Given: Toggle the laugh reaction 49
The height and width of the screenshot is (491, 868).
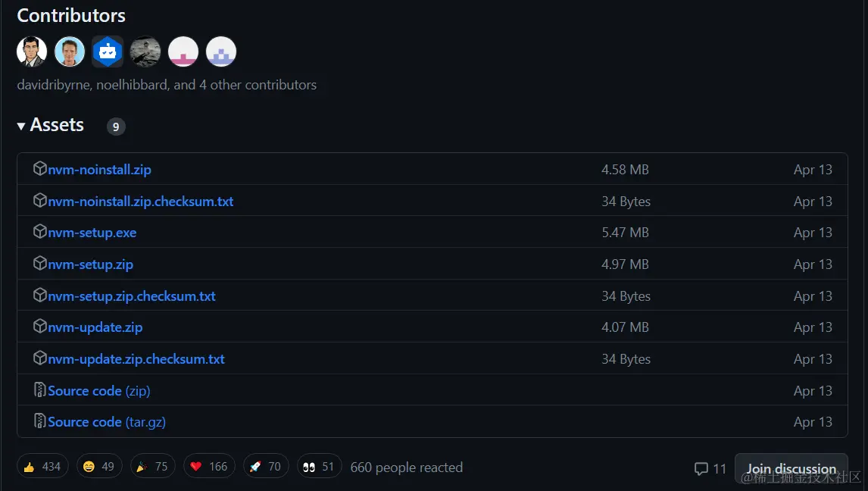Looking at the screenshot, I should 99,466.
